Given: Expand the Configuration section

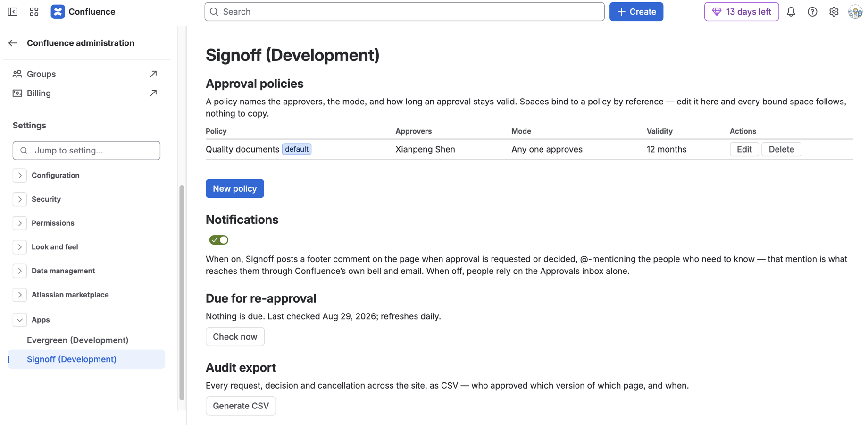Looking at the screenshot, I should (20, 175).
